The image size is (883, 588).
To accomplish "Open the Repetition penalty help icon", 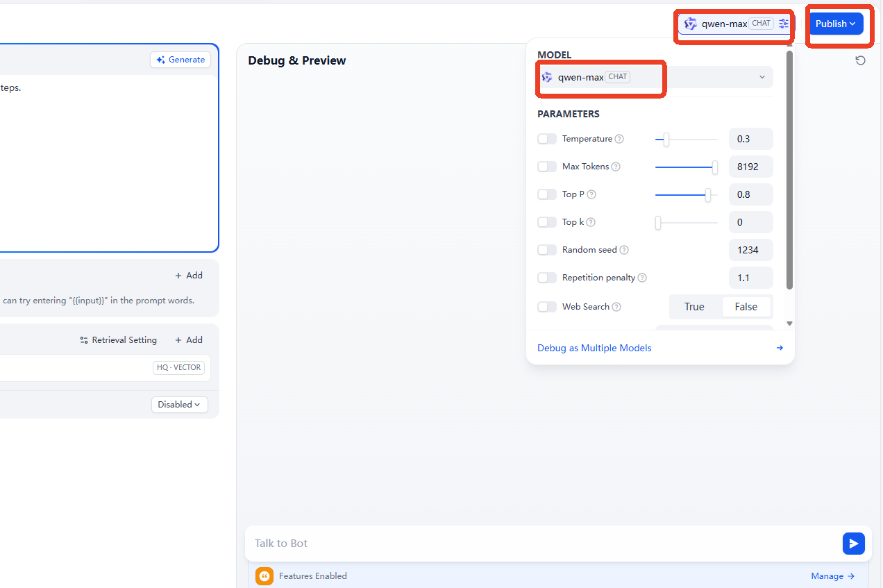I will 642,278.
